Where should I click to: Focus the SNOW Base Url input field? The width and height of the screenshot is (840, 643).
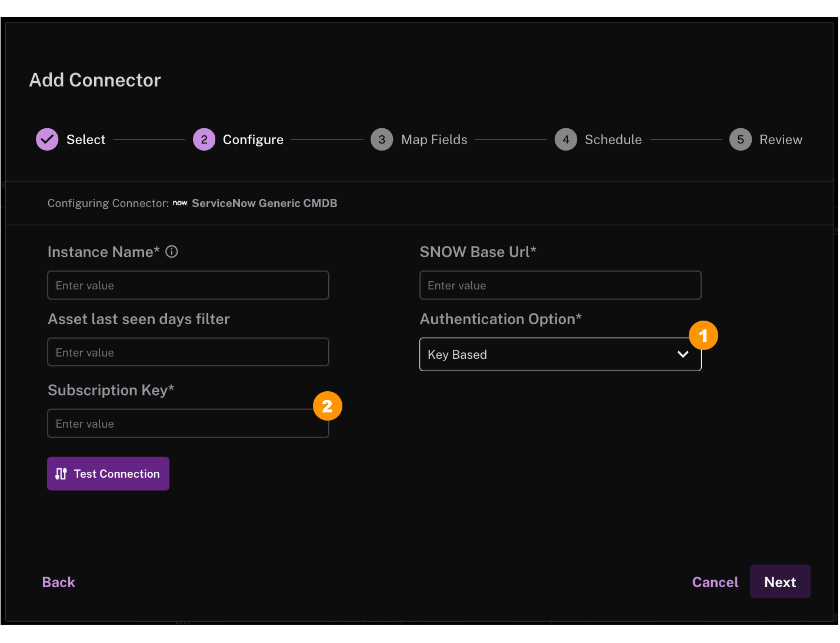pos(561,285)
